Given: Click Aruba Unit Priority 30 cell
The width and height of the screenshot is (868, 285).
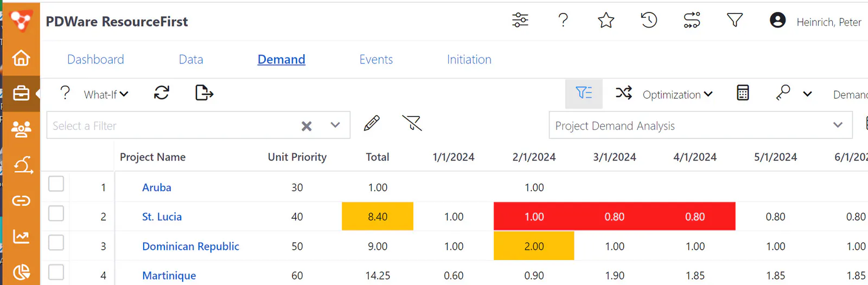Looking at the screenshot, I should tap(297, 187).
